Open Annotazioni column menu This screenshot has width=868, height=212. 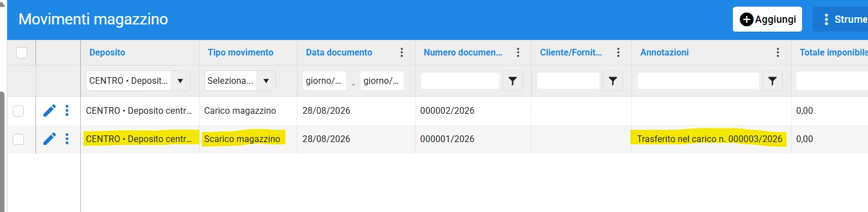(x=778, y=53)
